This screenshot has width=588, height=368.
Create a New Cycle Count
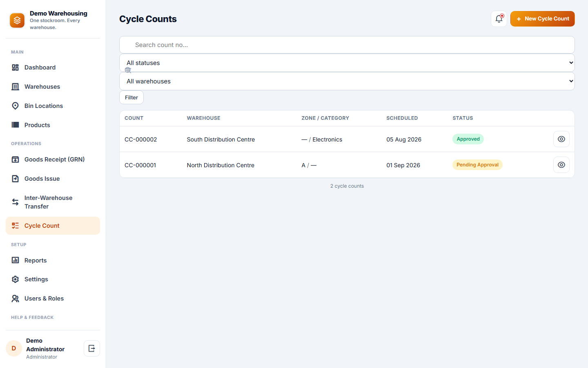coord(543,19)
